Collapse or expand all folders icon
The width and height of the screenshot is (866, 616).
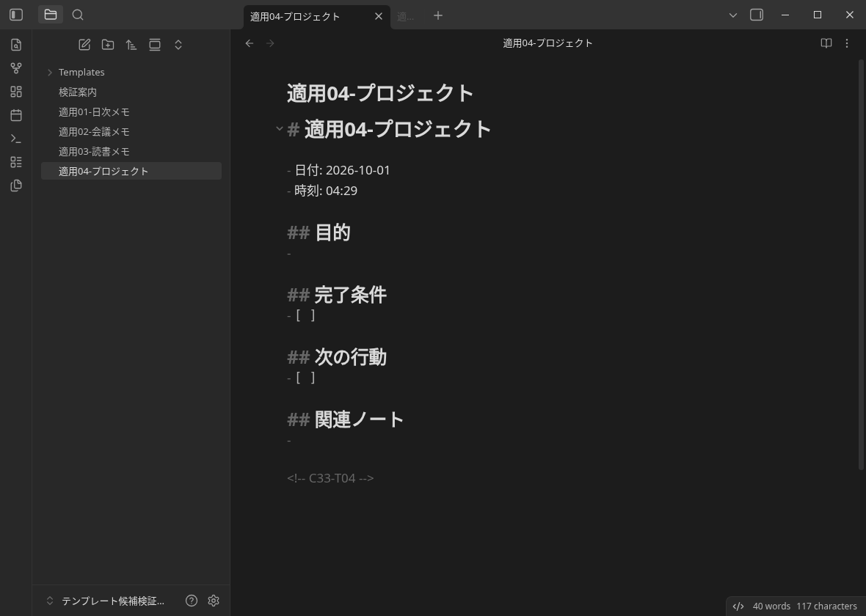178,45
